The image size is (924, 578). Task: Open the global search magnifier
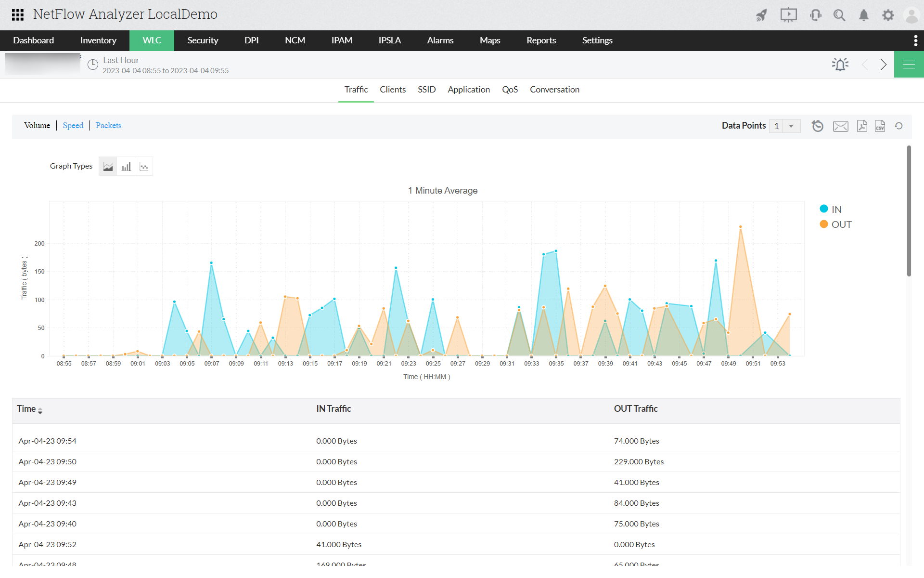pos(839,15)
